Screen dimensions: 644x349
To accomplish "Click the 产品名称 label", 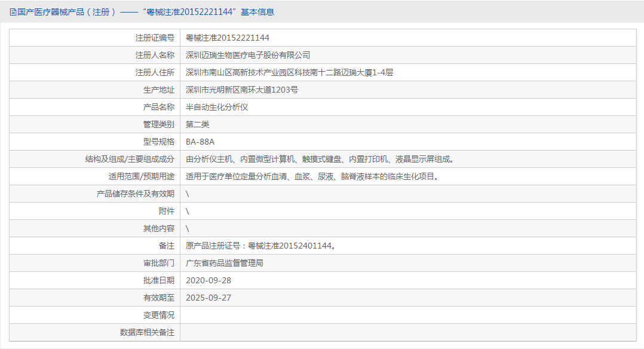I will coord(158,107).
